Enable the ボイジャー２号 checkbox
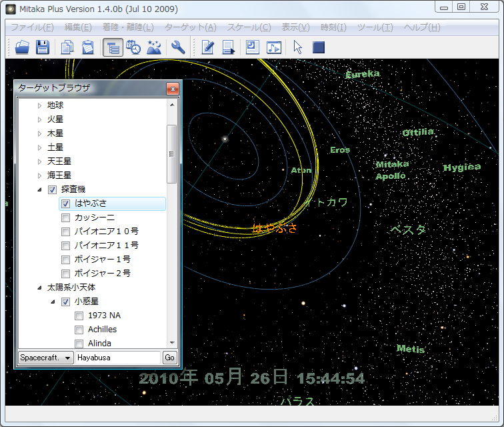 pos(65,274)
